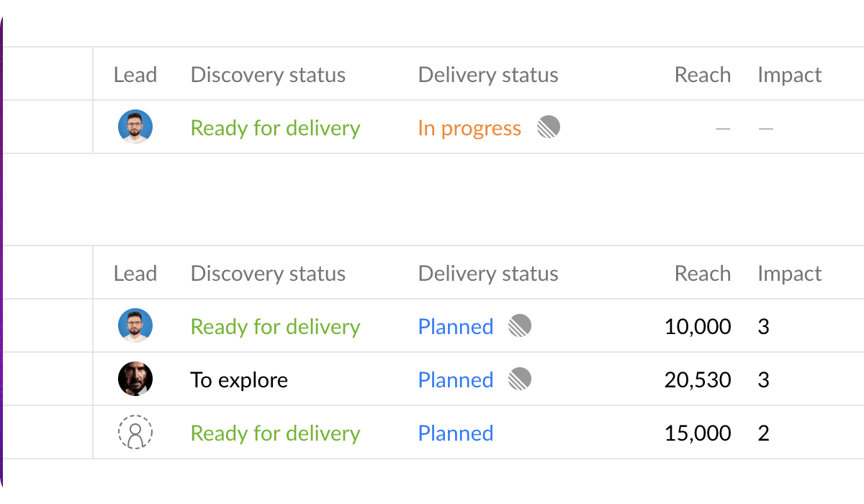
Task: Sort by Reach column in the top table
Action: (x=703, y=75)
